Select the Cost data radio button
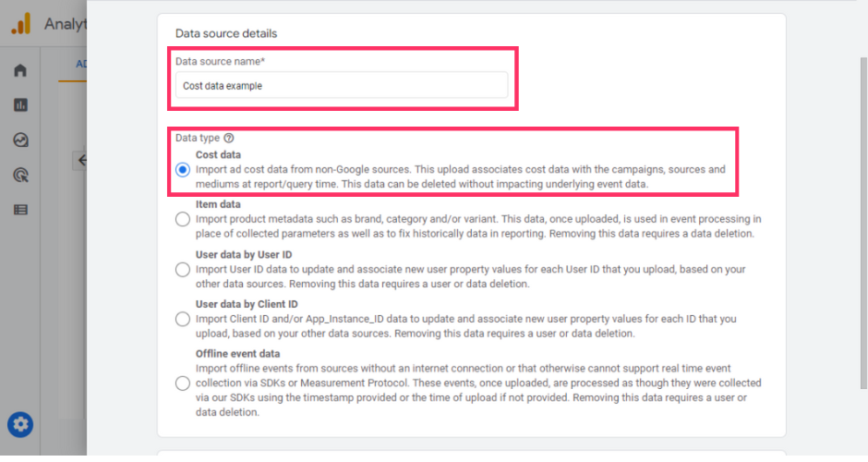This screenshot has width=868, height=462. tap(183, 170)
